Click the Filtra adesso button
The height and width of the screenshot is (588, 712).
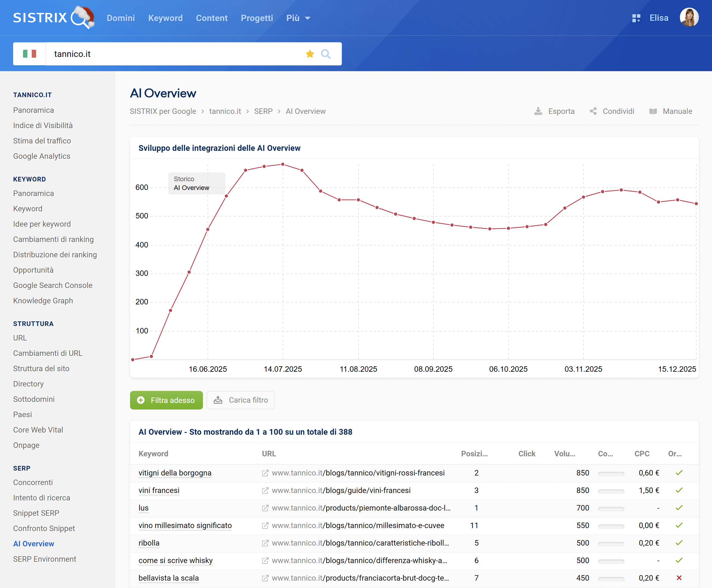pyautogui.click(x=166, y=400)
